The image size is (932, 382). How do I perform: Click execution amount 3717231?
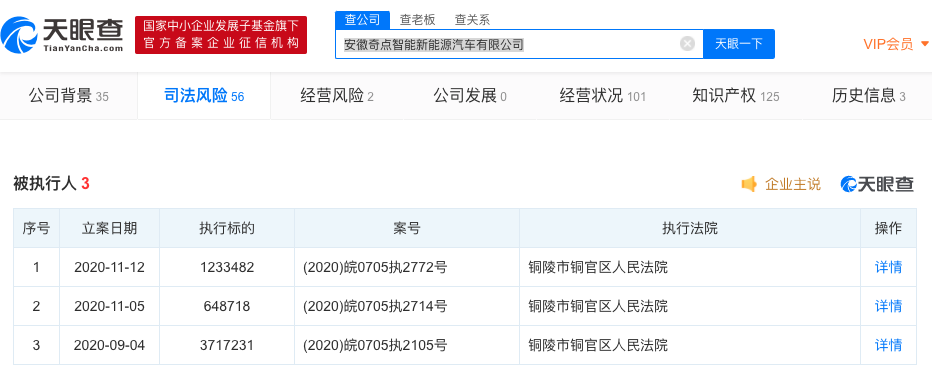226,345
